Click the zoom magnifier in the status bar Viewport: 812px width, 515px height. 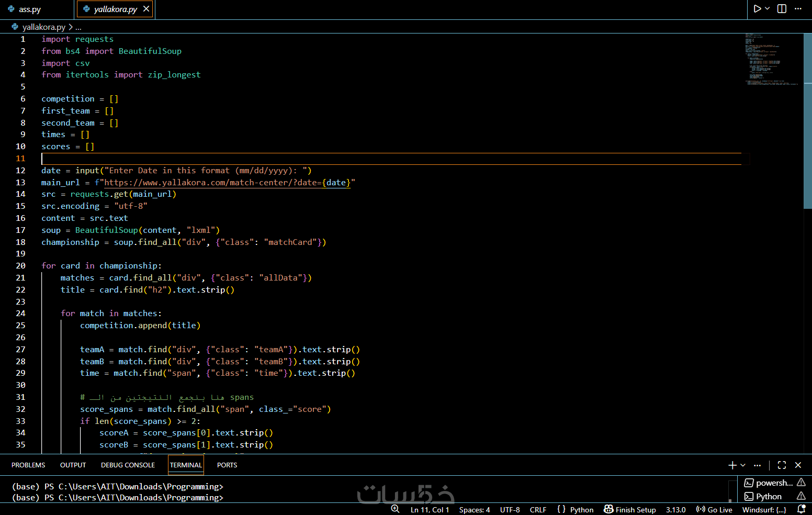tap(395, 509)
